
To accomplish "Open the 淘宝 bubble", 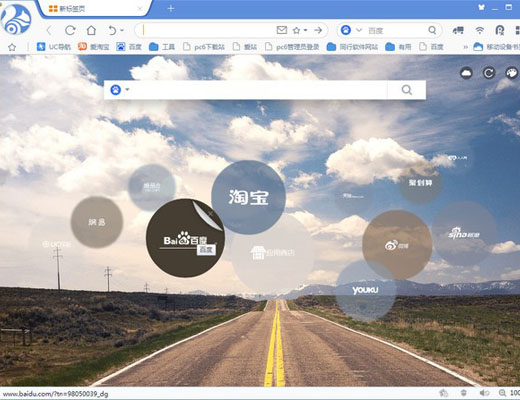I will click(x=248, y=197).
